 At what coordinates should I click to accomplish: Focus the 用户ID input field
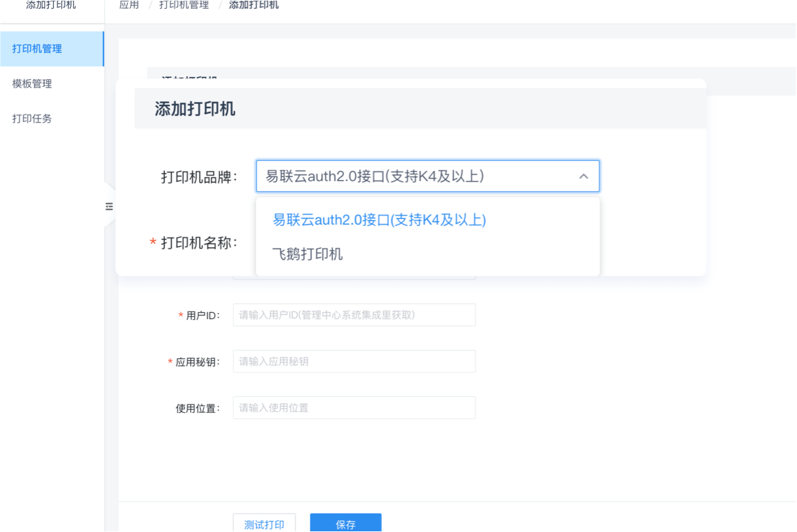pyautogui.click(x=354, y=315)
